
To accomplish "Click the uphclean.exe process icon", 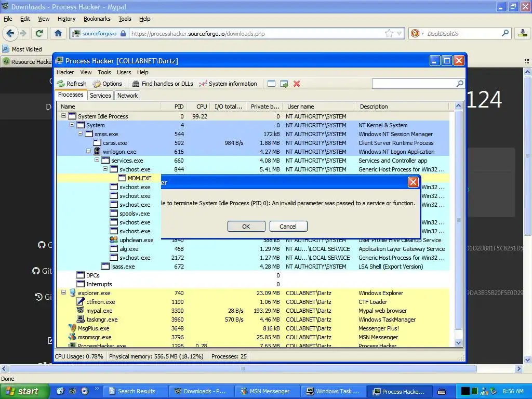I will coord(114,240).
